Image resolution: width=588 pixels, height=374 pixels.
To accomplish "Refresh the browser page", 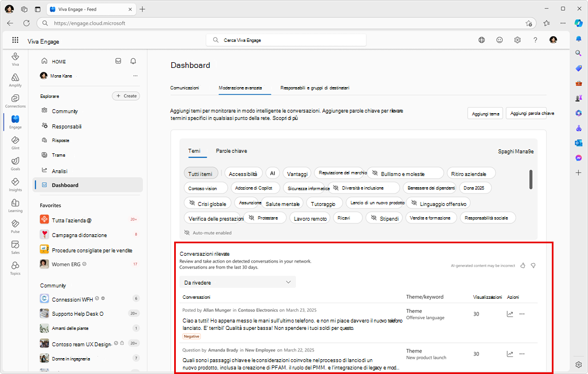I will tap(26, 23).
